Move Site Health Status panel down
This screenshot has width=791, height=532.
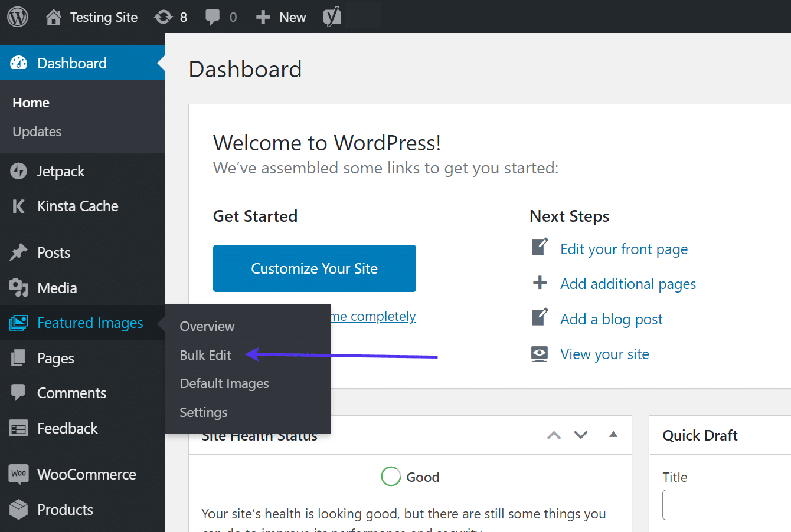[581, 435]
